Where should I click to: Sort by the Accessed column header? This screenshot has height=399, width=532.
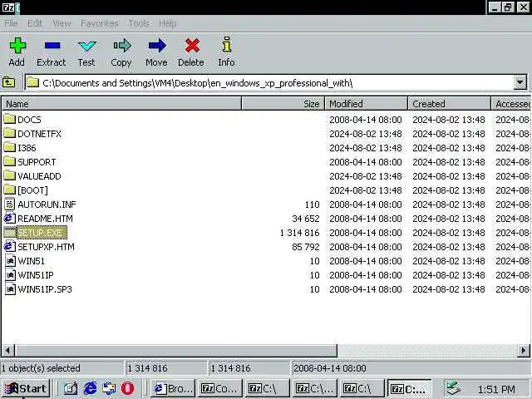coord(512,103)
